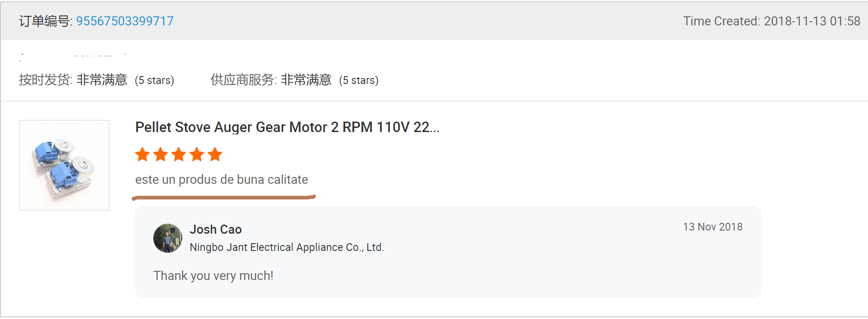The width and height of the screenshot is (868, 319).
Task: Click the gear motor product thumbnail
Action: click(x=64, y=165)
